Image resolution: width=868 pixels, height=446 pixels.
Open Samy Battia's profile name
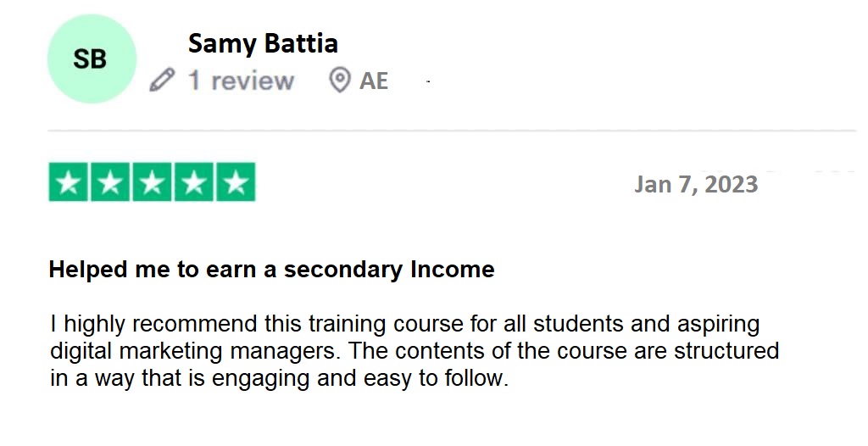[x=263, y=43]
